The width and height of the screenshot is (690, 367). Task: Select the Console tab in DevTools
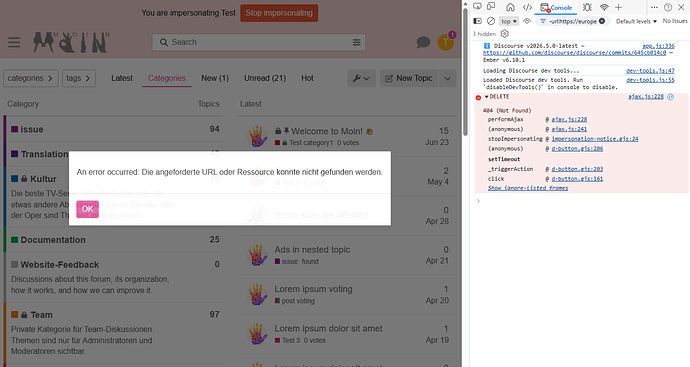[556, 7]
